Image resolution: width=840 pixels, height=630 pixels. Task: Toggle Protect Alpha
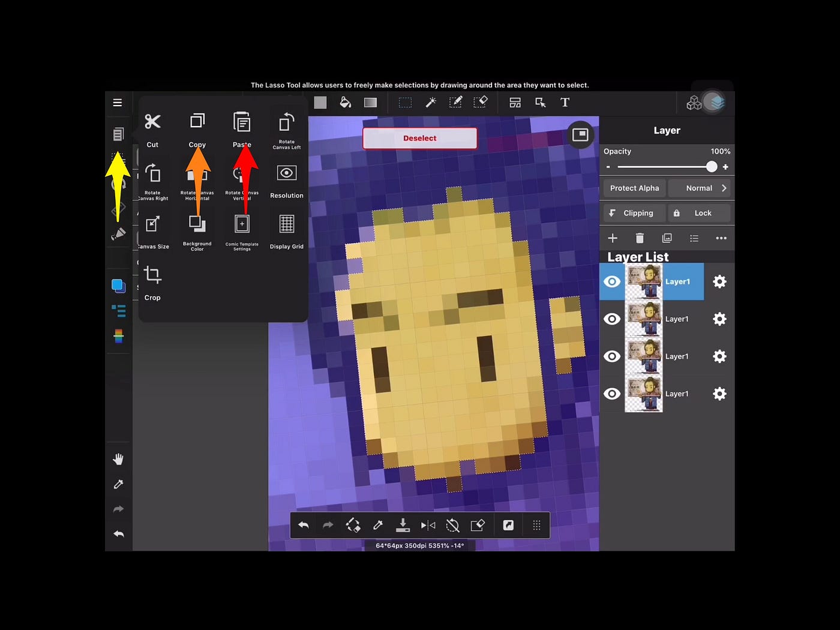(634, 188)
